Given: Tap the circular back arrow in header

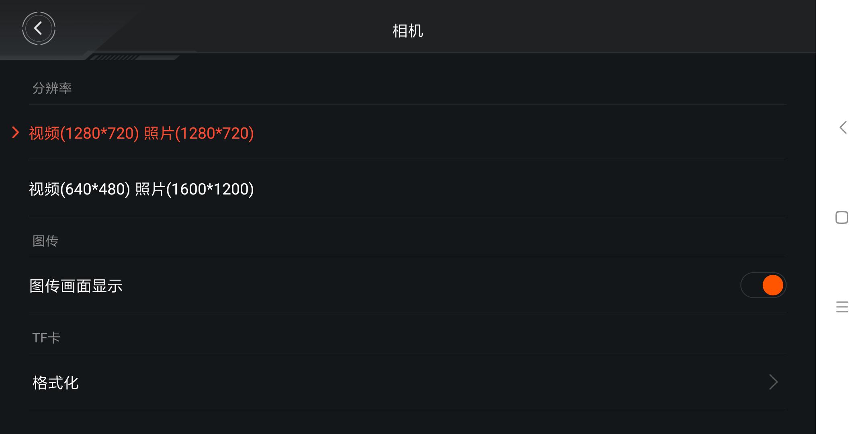Looking at the screenshot, I should click(39, 28).
